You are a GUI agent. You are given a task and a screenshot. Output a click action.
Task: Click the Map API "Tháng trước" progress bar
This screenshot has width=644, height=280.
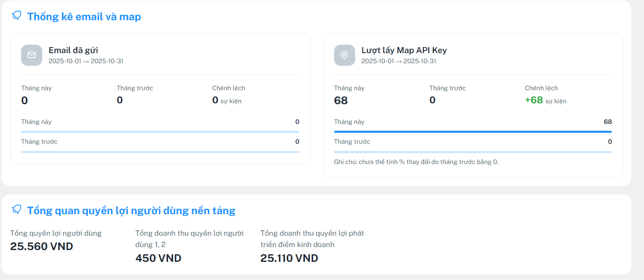(x=473, y=152)
